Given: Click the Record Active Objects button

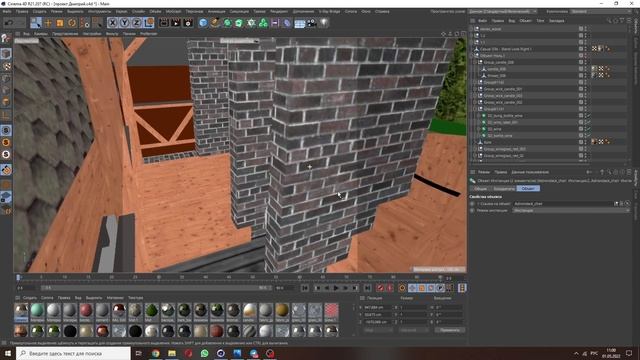Looking at the screenshot, I should 380,288.
